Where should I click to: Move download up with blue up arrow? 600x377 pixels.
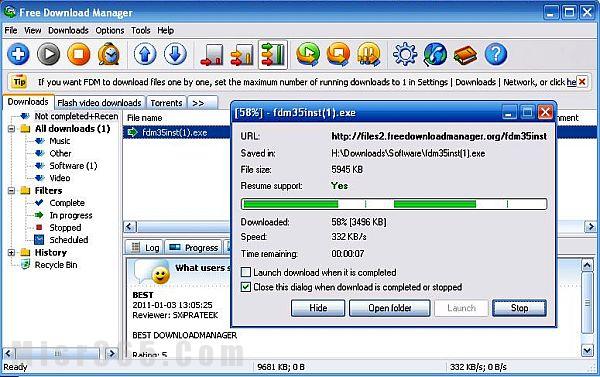pyautogui.click(x=145, y=54)
